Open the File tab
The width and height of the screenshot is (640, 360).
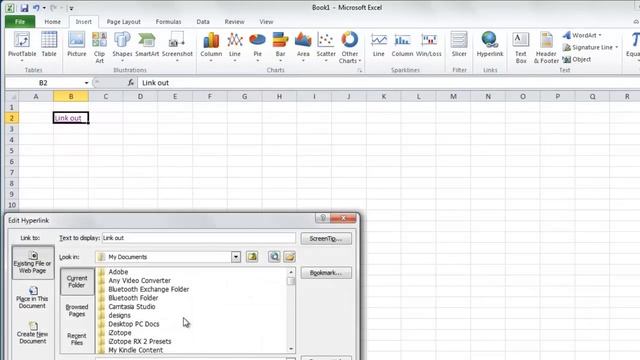pos(20,22)
